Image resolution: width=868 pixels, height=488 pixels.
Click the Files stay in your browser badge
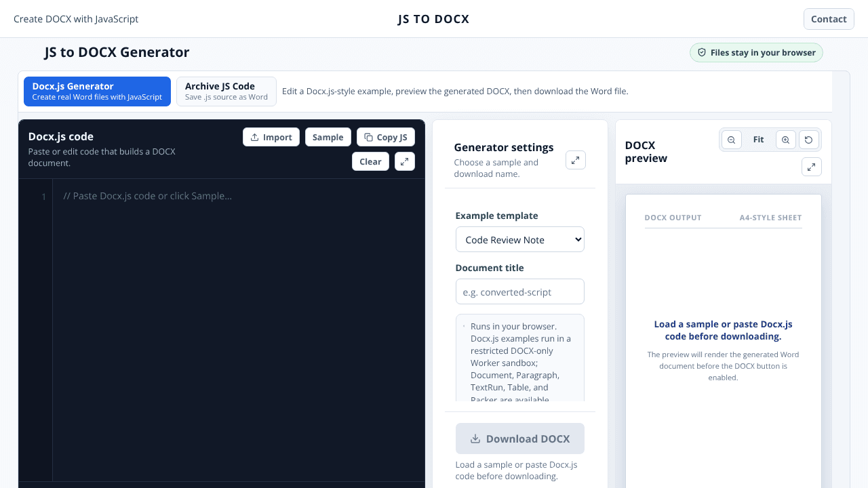(756, 53)
